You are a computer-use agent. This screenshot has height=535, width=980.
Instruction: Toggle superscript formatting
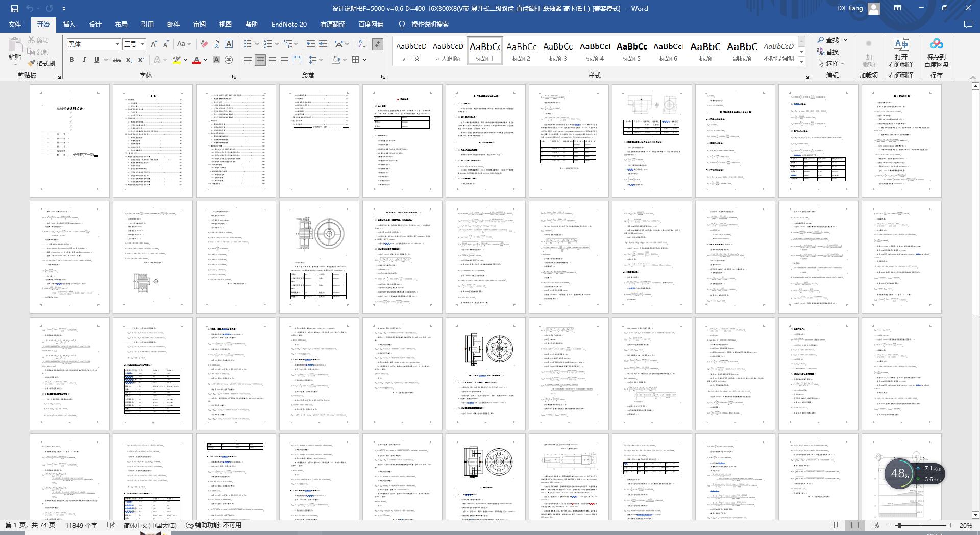point(141,60)
